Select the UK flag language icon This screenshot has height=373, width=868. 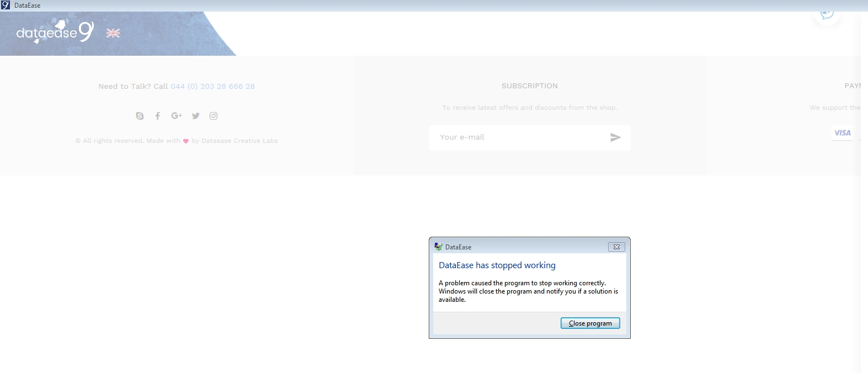tap(113, 33)
